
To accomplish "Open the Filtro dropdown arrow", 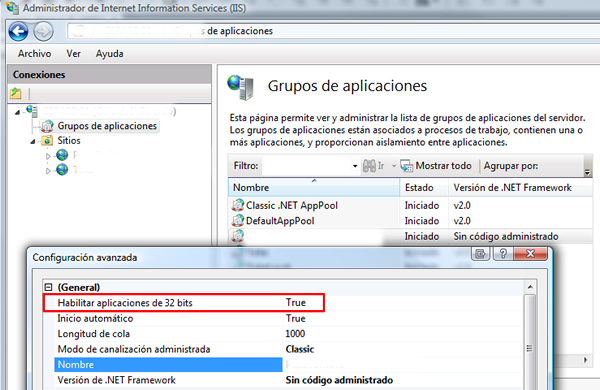I will click(355, 166).
